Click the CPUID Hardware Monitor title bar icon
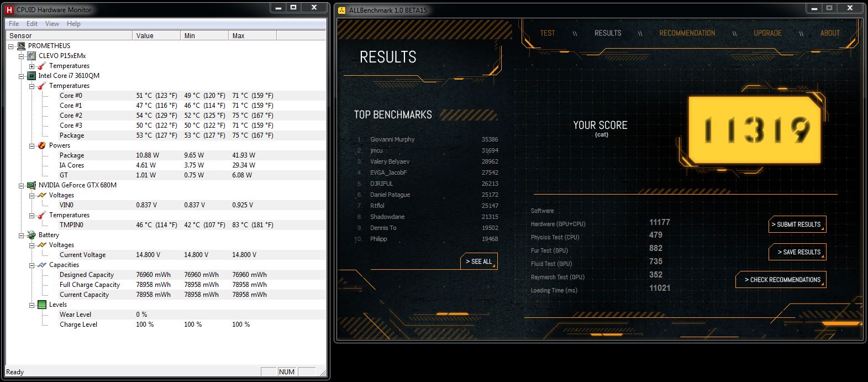The height and width of the screenshot is (382, 868). 9,9
